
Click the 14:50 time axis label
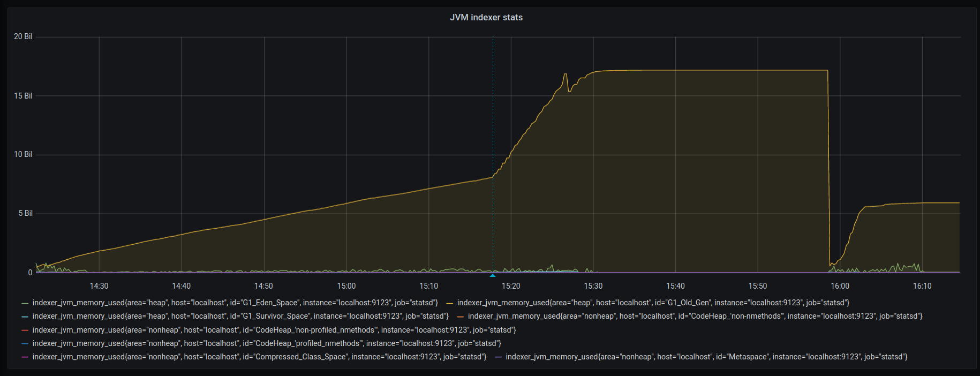pyautogui.click(x=263, y=286)
